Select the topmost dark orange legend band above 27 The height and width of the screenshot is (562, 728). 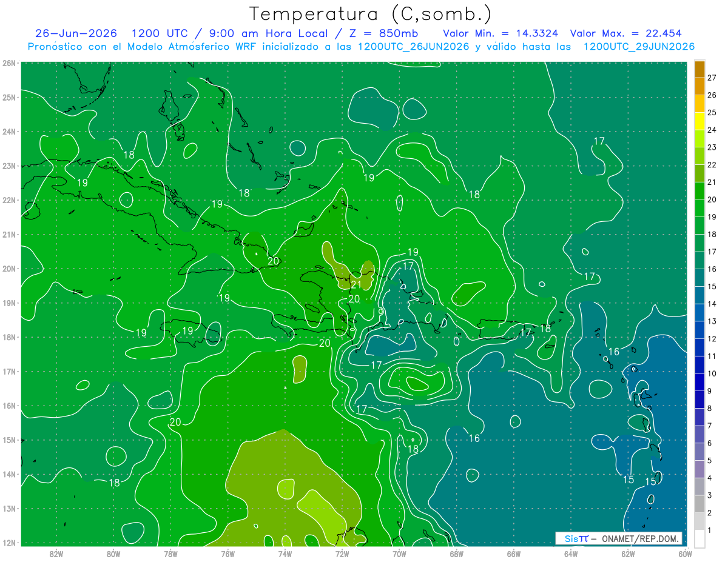pyautogui.click(x=699, y=69)
